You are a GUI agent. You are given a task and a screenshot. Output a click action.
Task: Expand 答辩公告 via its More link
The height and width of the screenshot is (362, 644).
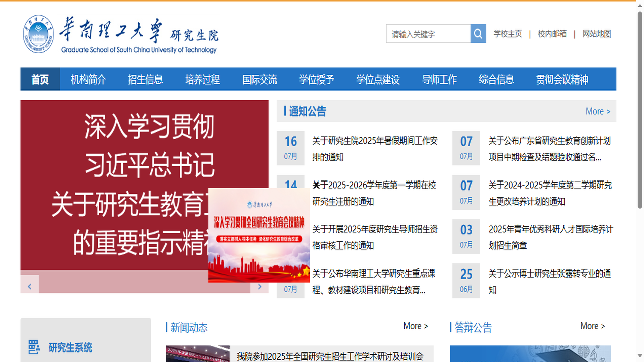(x=592, y=326)
